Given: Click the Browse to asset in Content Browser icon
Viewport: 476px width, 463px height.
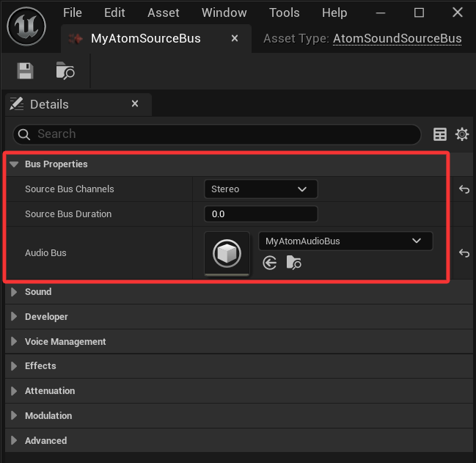Looking at the screenshot, I should point(65,71).
